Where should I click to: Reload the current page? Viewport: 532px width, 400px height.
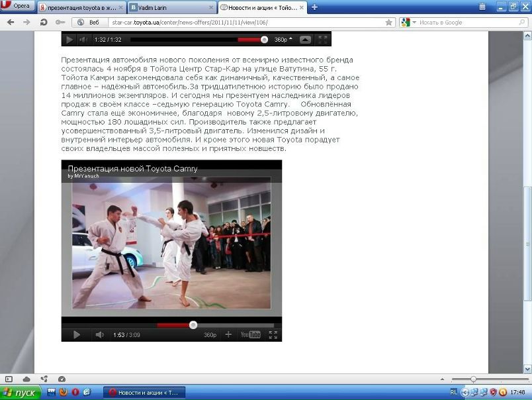click(x=44, y=23)
